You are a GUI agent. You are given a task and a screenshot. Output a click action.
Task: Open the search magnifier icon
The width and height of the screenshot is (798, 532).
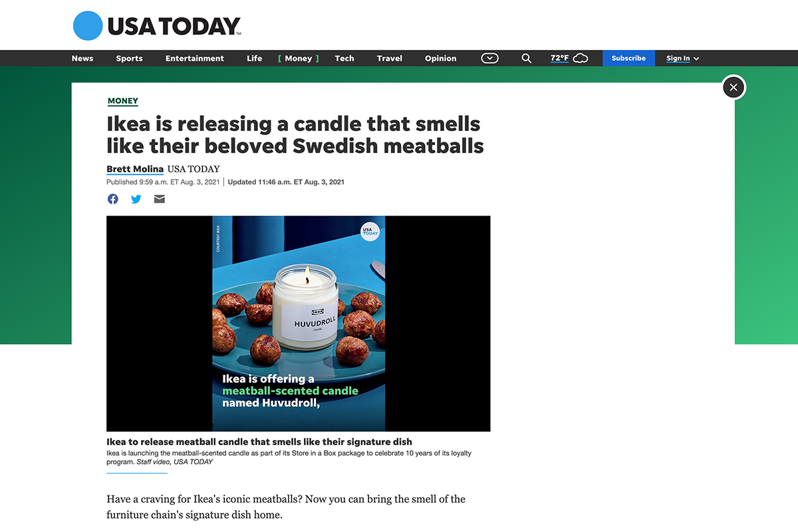point(526,59)
